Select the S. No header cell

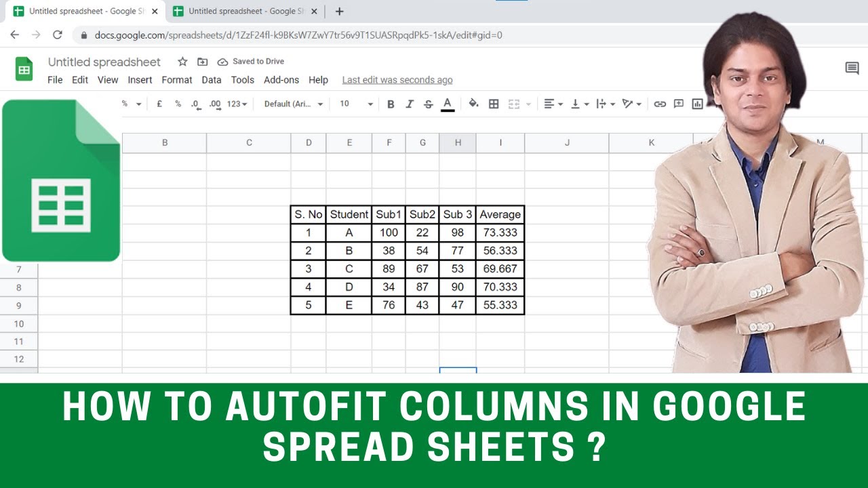pyautogui.click(x=309, y=215)
